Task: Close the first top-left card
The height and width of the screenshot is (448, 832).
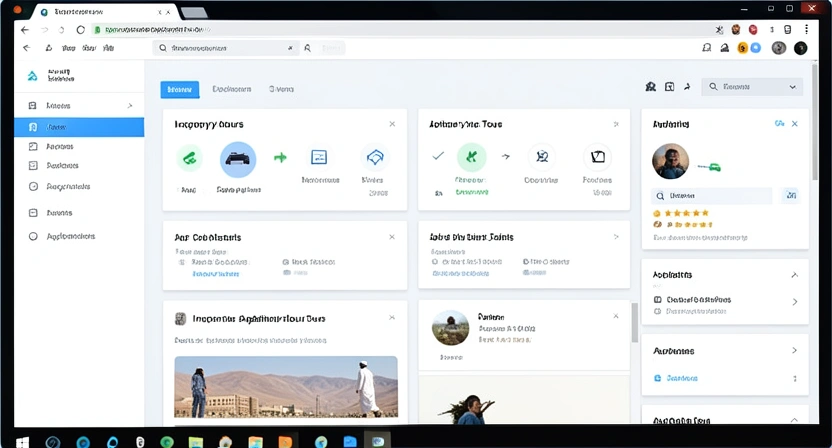Action: tap(392, 124)
